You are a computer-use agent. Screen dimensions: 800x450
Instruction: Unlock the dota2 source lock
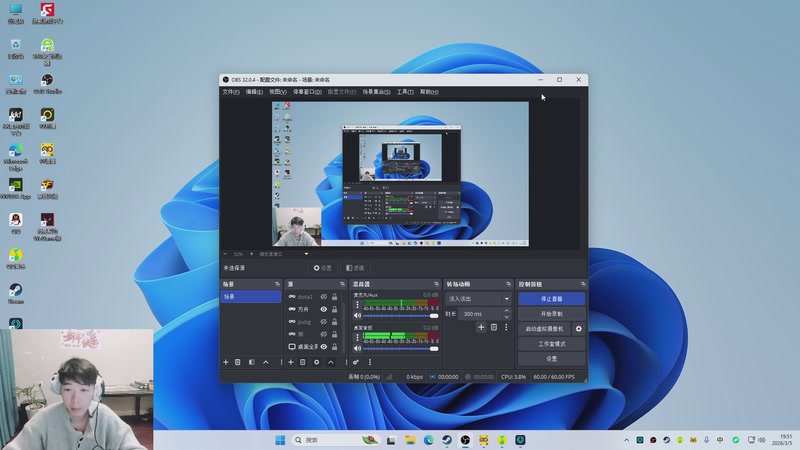tap(335, 296)
